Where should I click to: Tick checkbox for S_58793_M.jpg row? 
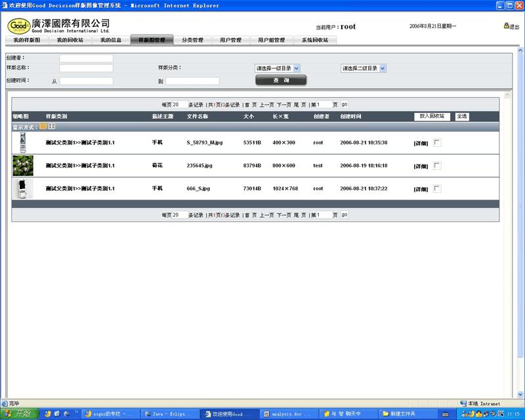(x=437, y=142)
